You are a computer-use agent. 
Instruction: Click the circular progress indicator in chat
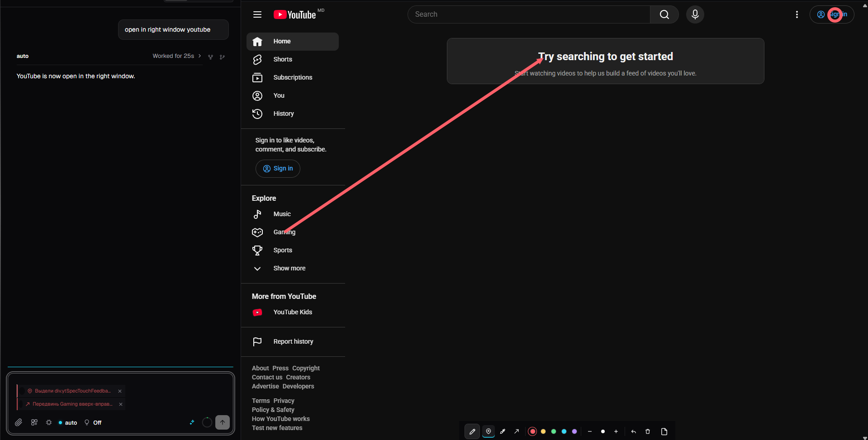click(x=207, y=422)
